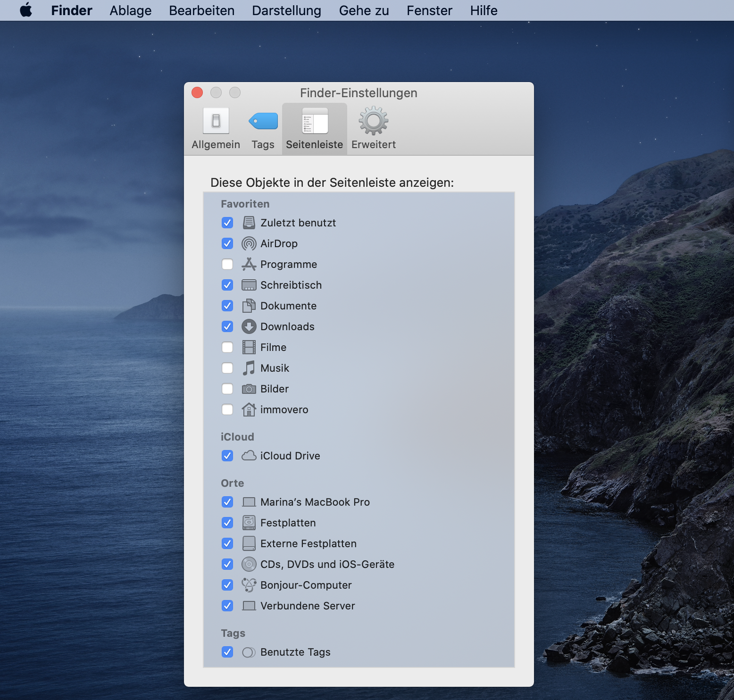Viewport: 734px width, 700px height.
Task: Open the Fenster menu
Action: click(x=430, y=10)
